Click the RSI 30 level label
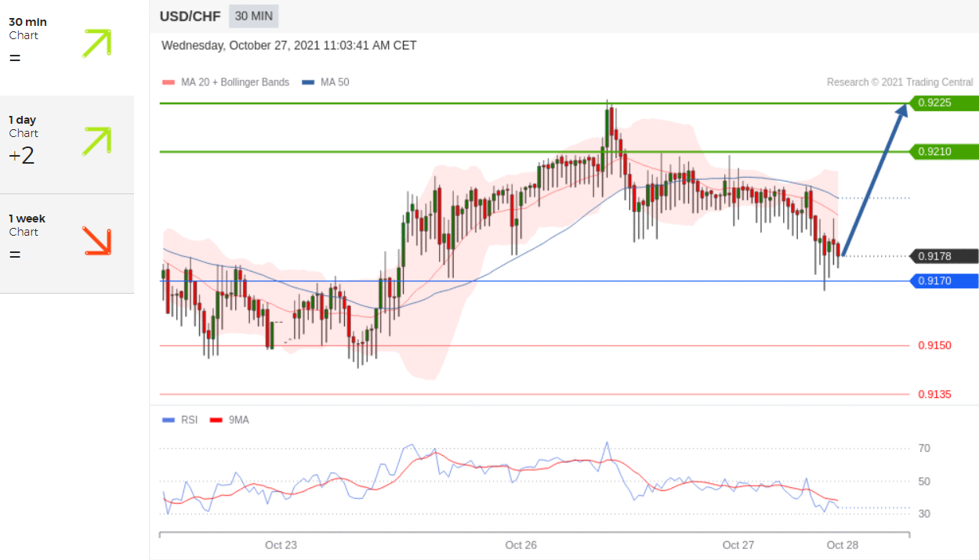The image size is (979, 560). (x=925, y=514)
